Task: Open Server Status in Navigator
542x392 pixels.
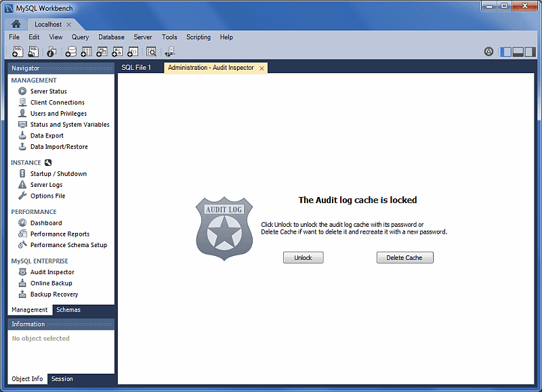Action: 48,91
